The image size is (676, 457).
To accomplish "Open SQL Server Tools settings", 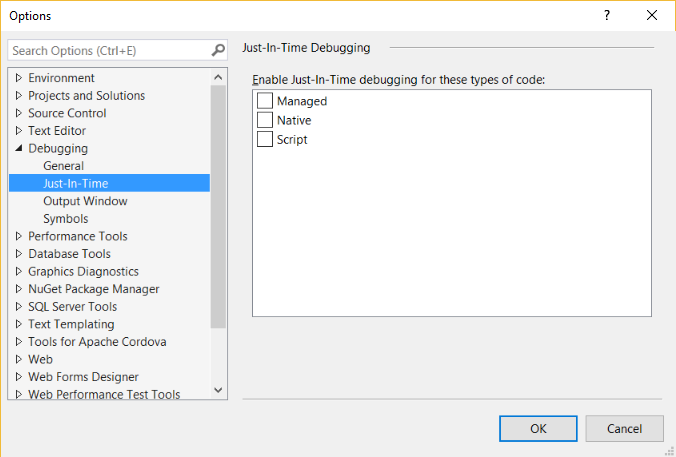I will pyautogui.click(x=72, y=307).
